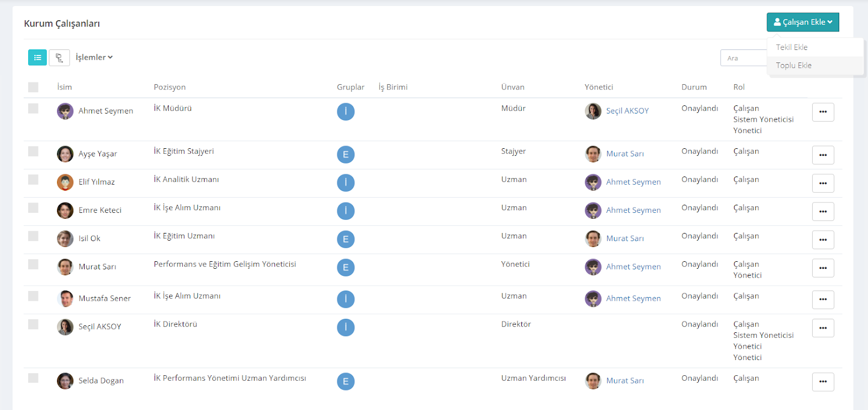Open the three-dot menu for Ayşe Yaşar
The width and height of the screenshot is (868, 410).
point(823,155)
